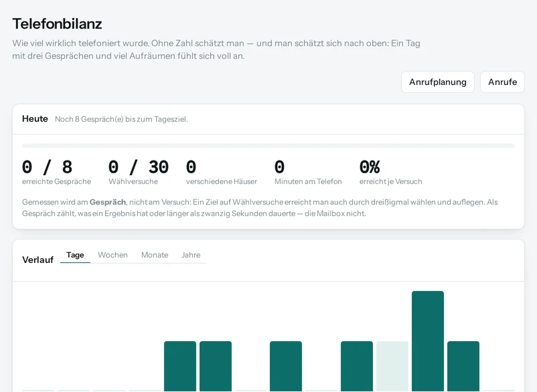Screen dimensions: 537x392
Task: Click the light green chart bar
Action: pyautogui.click(x=392, y=366)
